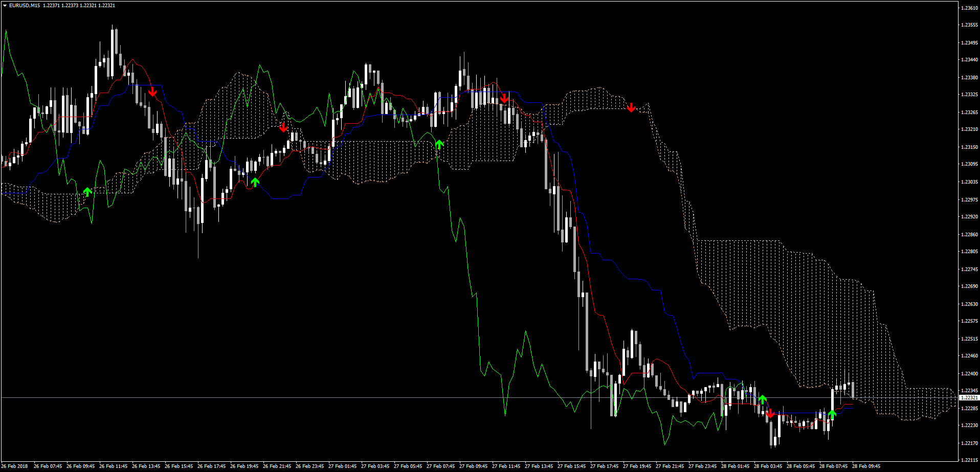This screenshot has height=472, width=980.
Task: Click the 28 Feb 05:45 time axis label
Action: coord(800,466)
